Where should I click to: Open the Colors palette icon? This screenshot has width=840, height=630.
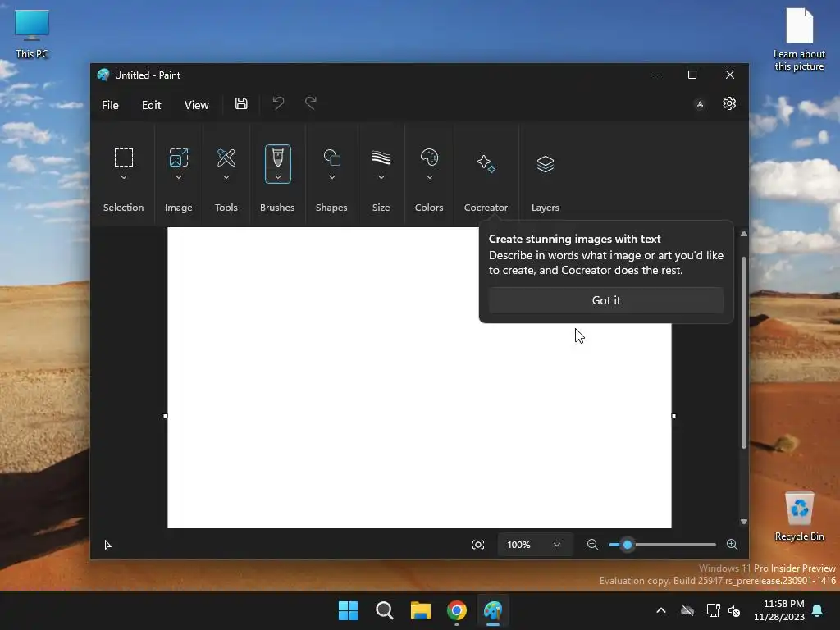(x=429, y=157)
